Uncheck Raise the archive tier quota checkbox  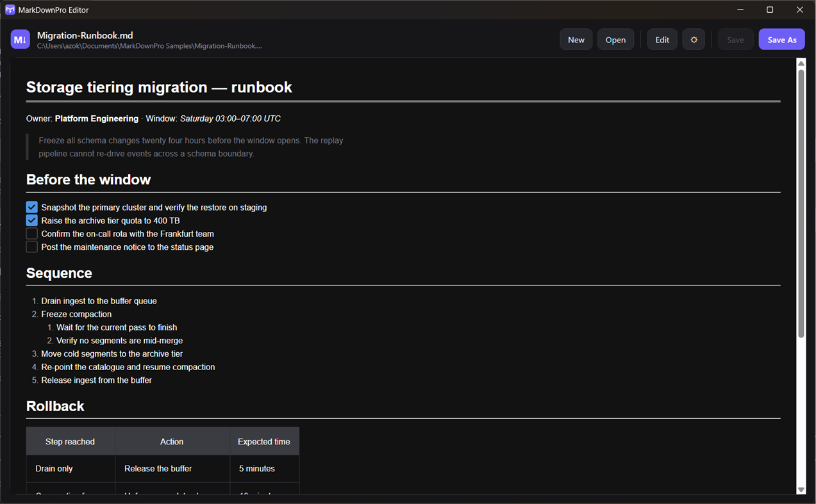(x=31, y=220)
